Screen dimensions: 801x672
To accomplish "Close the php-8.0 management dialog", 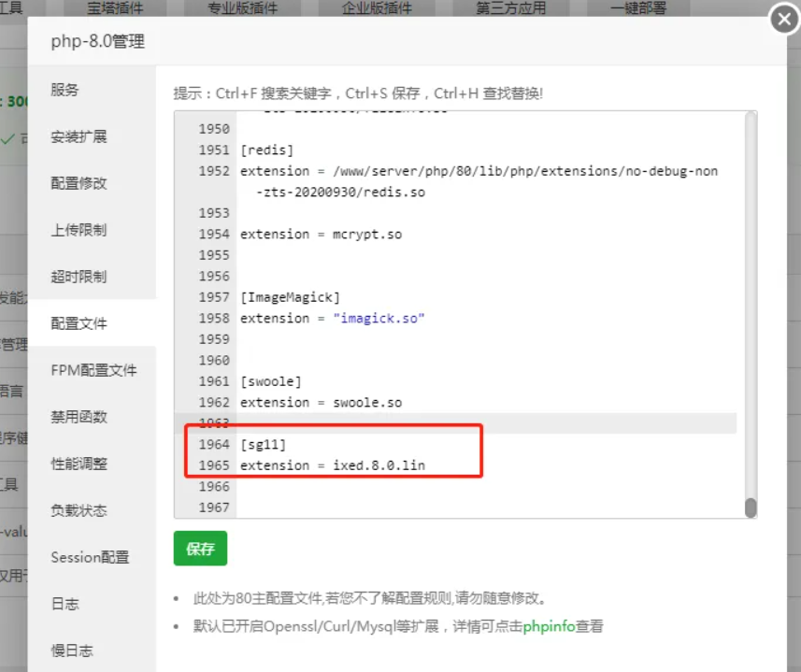I will pos(783,19).
